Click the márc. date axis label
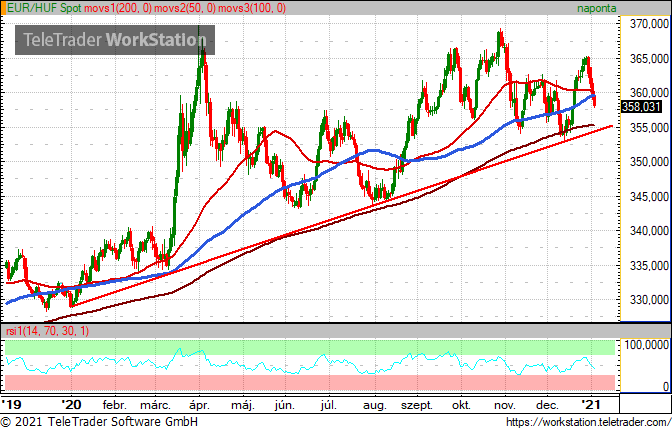The height and width of the screenshot is (431, 672). tap(156, 405)
